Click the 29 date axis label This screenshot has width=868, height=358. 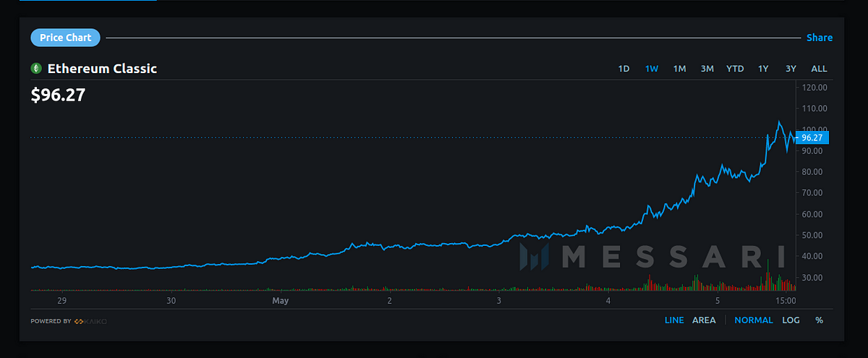(61, 300)
